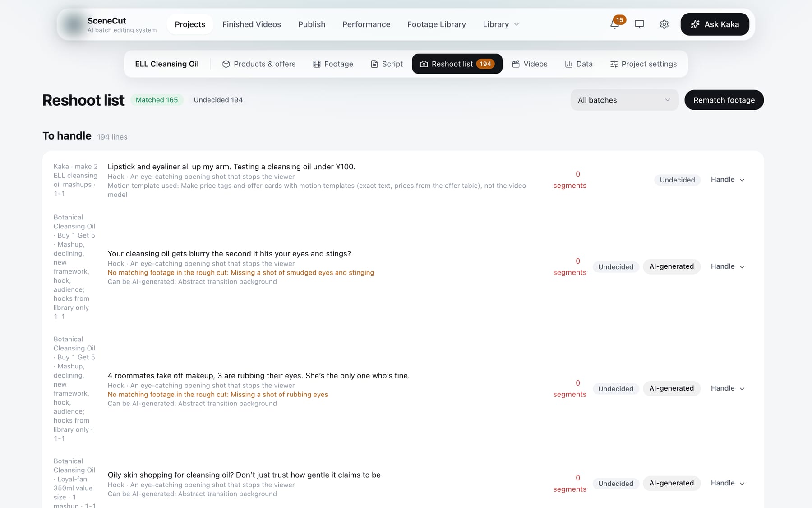
Task: Click Undecided badge on Oily skin row
Action: pyautogui.click(x=616, y=483)
